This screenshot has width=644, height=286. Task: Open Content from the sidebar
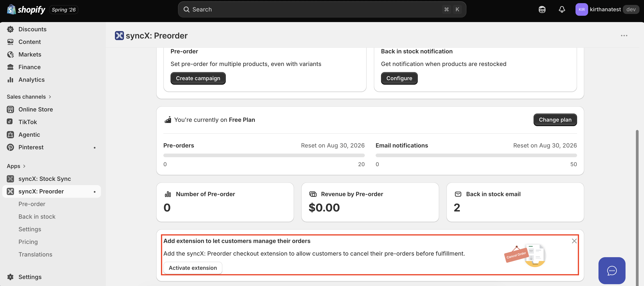(x=30, y=42)
